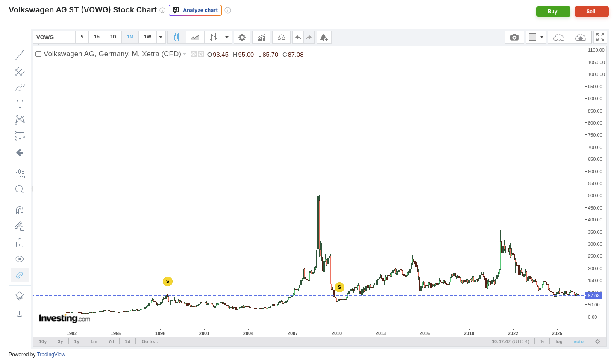Set time range to 3y
This screenshot has width=614, height=364.
[x=61, y=341]
